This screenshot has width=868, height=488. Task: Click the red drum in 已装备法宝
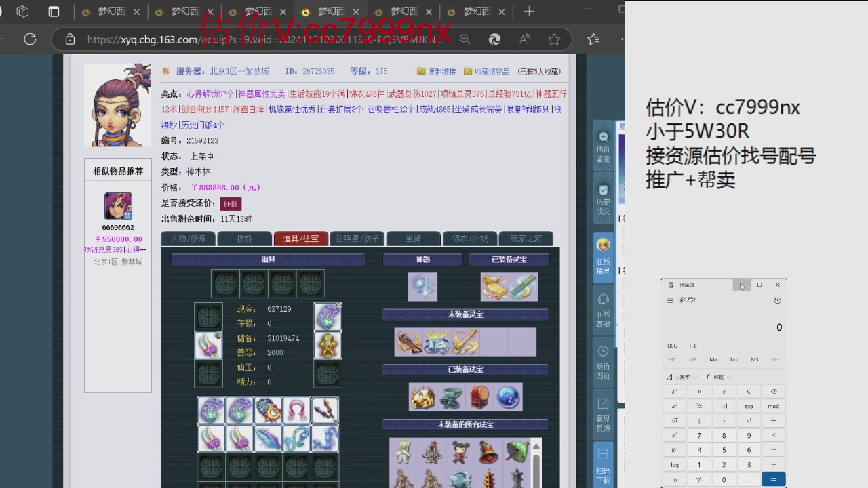click(479, 397)
